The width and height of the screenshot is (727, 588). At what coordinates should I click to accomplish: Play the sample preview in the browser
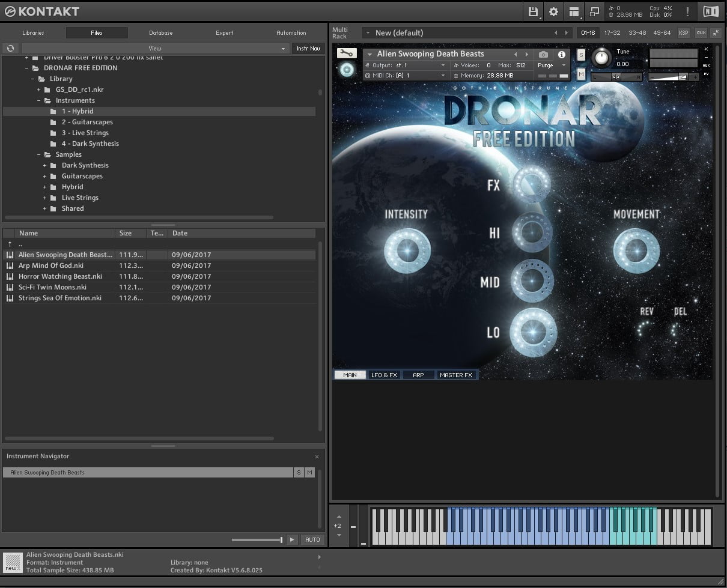pos(292,539)
